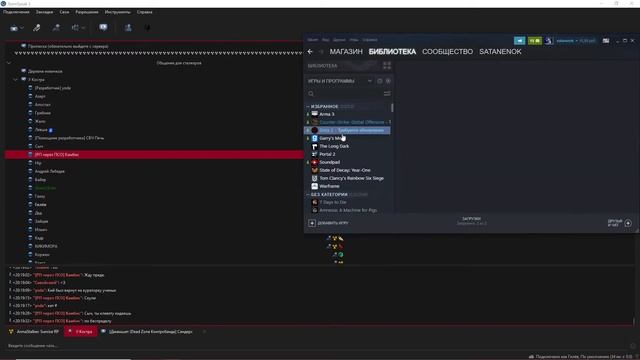This screenshot has width=640, height=360.
Task: Click the blue announcements button in Steam
Action: coord(520,41)
